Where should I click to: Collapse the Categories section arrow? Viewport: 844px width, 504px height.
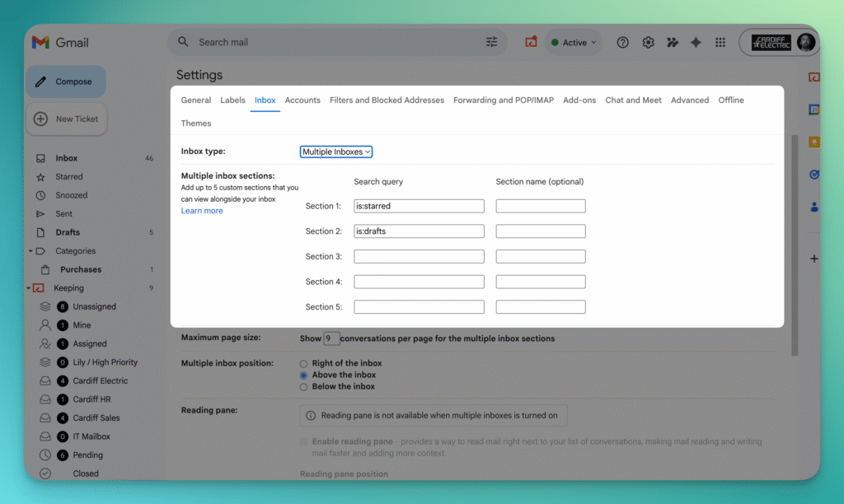pyautogui.click(x=30, y=250)
